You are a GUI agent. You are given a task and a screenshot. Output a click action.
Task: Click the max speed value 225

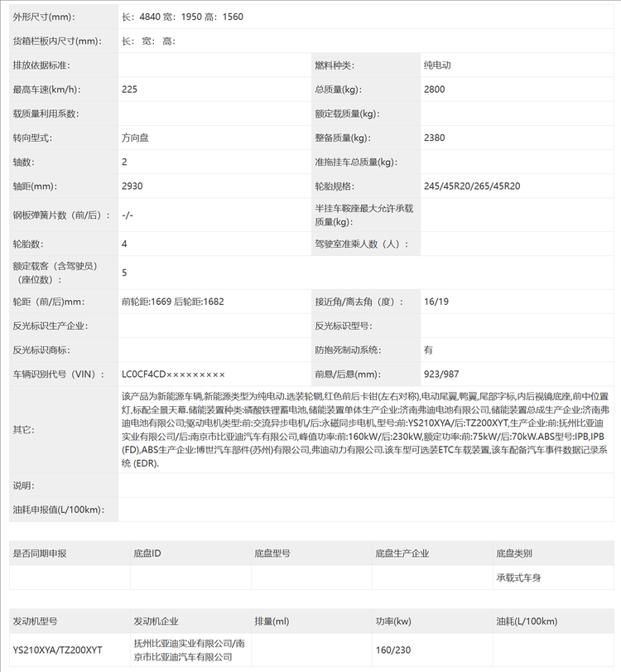coord(130,89)
